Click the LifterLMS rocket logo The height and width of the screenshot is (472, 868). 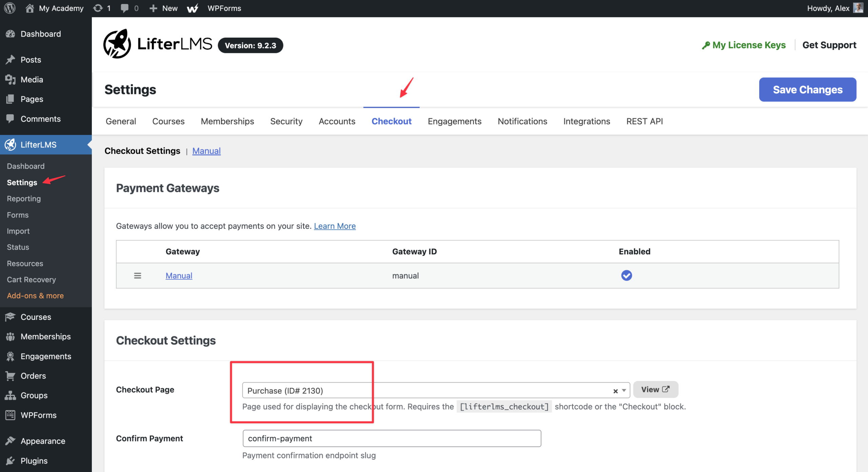pos(117,44)
